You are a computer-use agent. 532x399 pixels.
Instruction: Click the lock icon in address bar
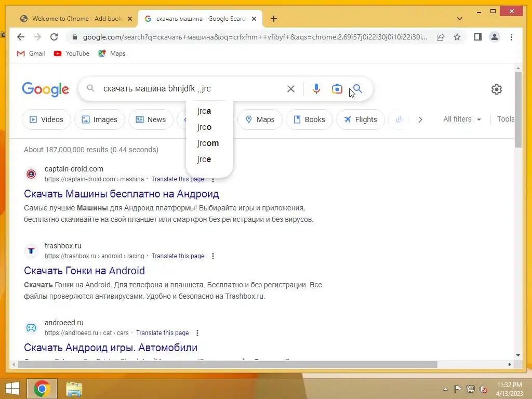point(75,37)
